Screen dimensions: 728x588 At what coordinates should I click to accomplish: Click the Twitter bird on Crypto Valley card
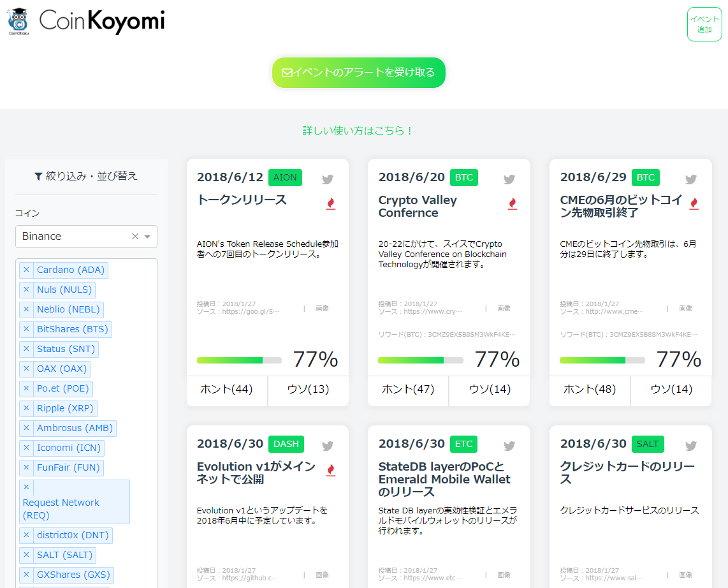[x=509, y=179]
